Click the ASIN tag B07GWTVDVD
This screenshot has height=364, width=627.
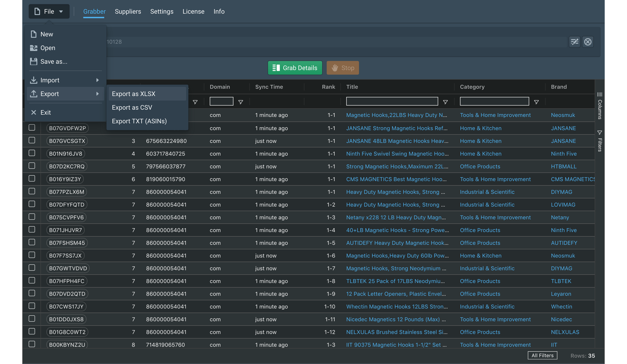click(x=68, y=268)
